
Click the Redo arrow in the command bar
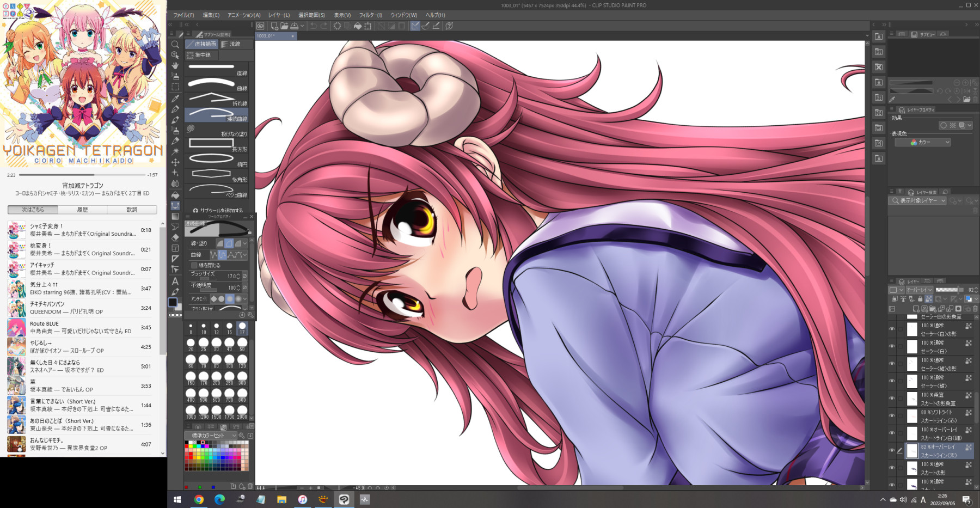(x=324, y=26)
